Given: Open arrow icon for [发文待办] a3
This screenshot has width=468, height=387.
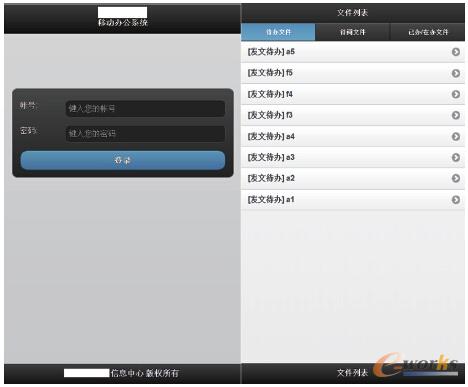Looking at the screenshot, I should tap(456, 157).
